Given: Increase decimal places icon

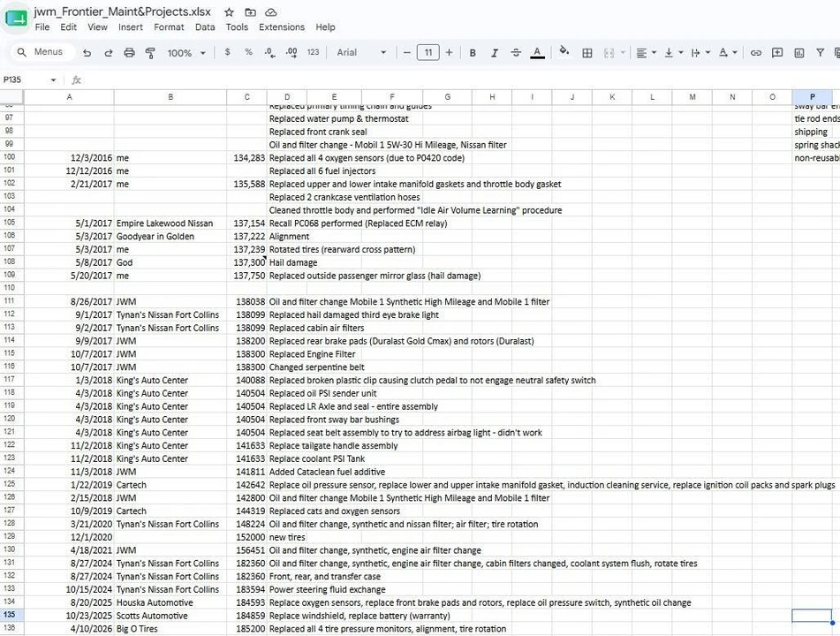Looking at the screenshot, I should (291, 52).
